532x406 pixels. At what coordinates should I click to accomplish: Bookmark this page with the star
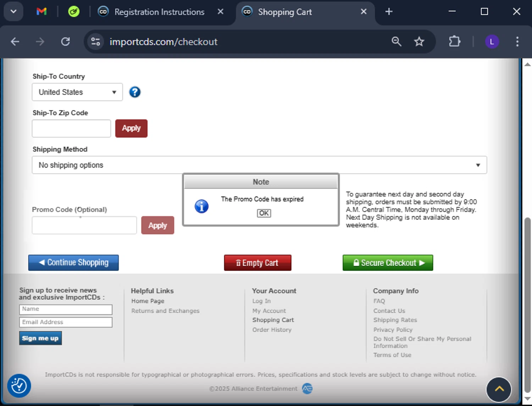pyautogui.click(x=419, y=42)
